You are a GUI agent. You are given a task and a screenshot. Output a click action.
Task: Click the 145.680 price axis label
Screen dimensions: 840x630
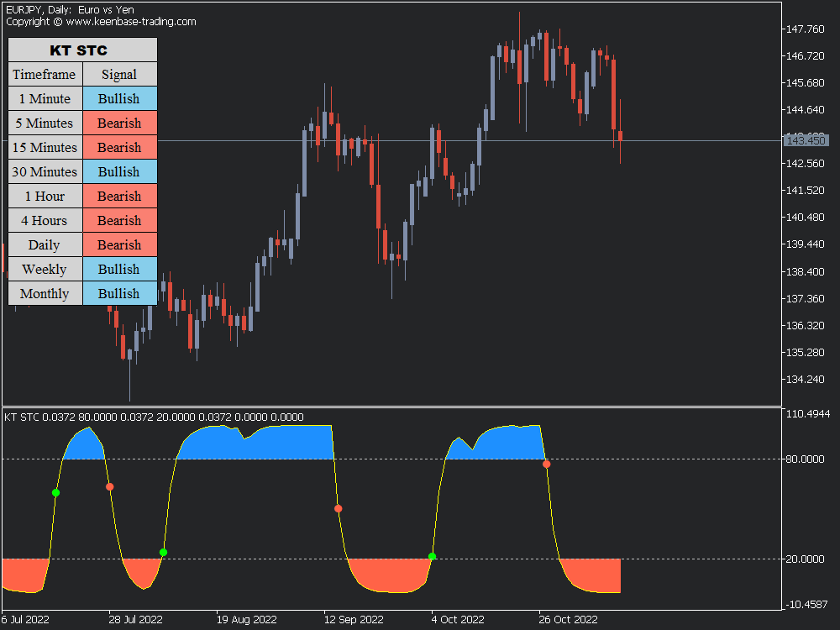click(x=806, y=82)
